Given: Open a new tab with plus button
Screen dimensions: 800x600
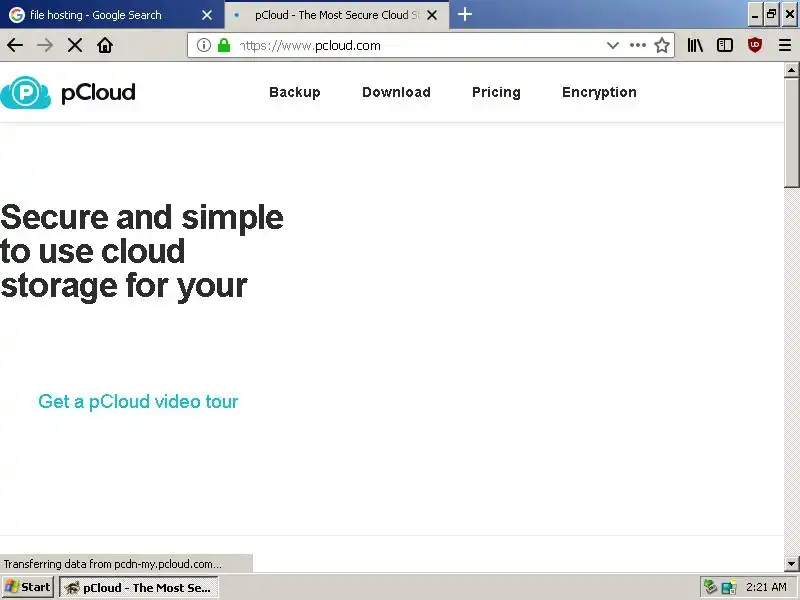Looking at the screenshot, I should pos(465,14).
